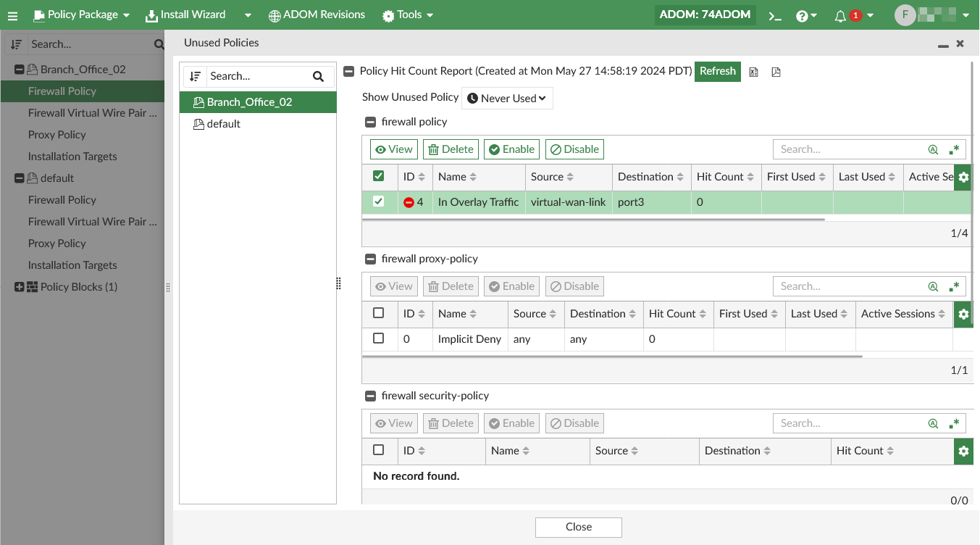The image size is (980, 545).
Task: Click the user avatar F
Action: [x=905, y=15]
